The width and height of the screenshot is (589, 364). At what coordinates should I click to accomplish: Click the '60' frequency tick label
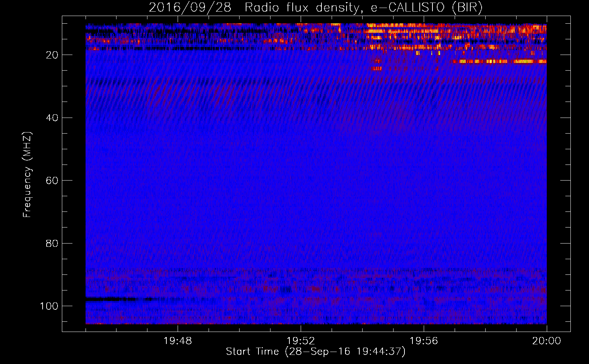click(52, 181)
